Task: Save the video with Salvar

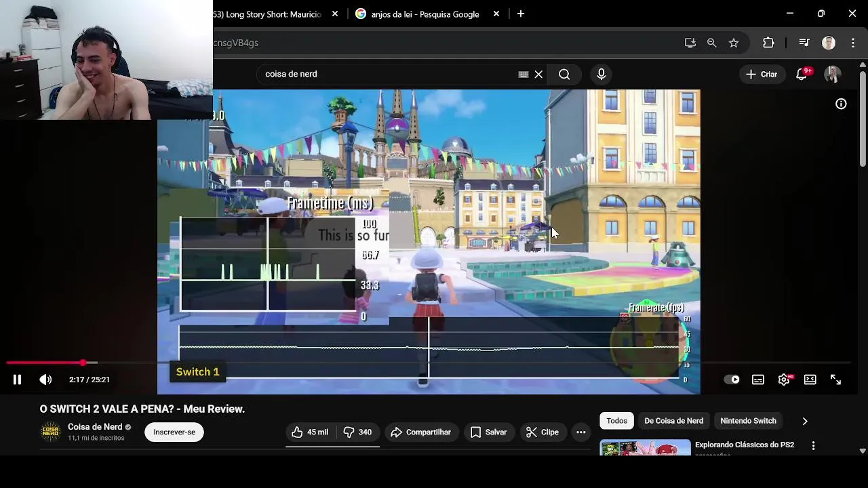Action: 488,432
